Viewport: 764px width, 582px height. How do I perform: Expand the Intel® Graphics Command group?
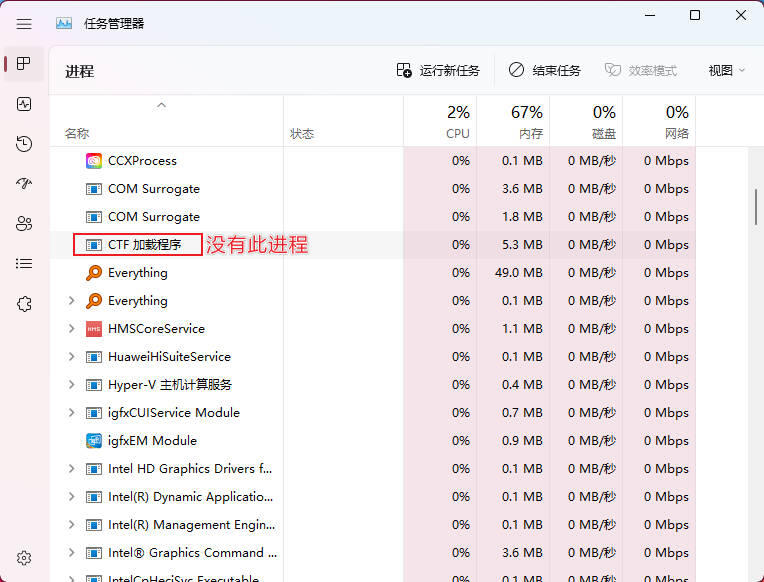[71, 553]
